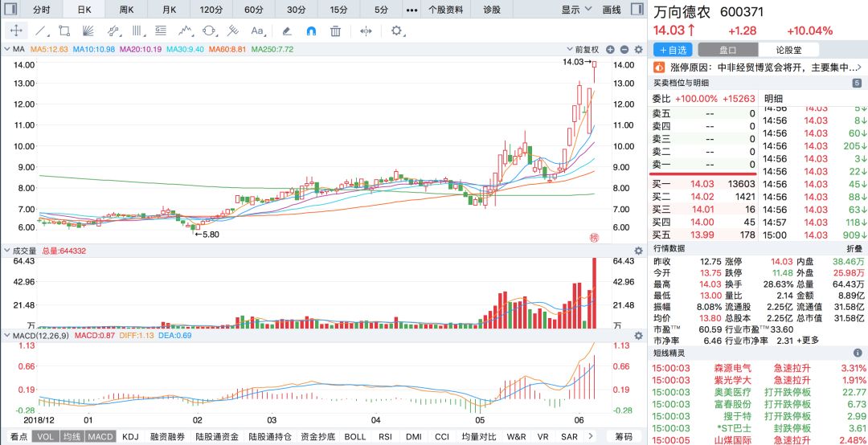Toggle the left sidebar panel
The image size is (868, 445).
pyautogui.click(x=10, y=10)
